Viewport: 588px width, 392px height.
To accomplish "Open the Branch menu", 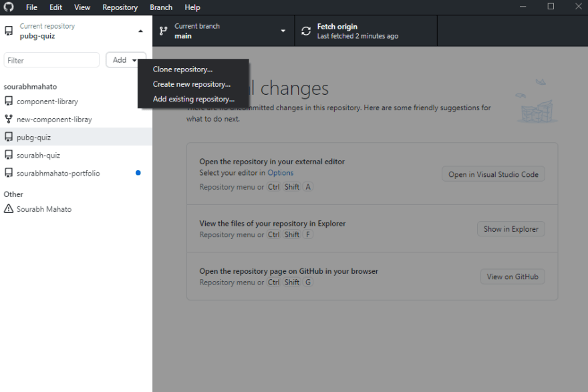I will [x=161, y=7].
